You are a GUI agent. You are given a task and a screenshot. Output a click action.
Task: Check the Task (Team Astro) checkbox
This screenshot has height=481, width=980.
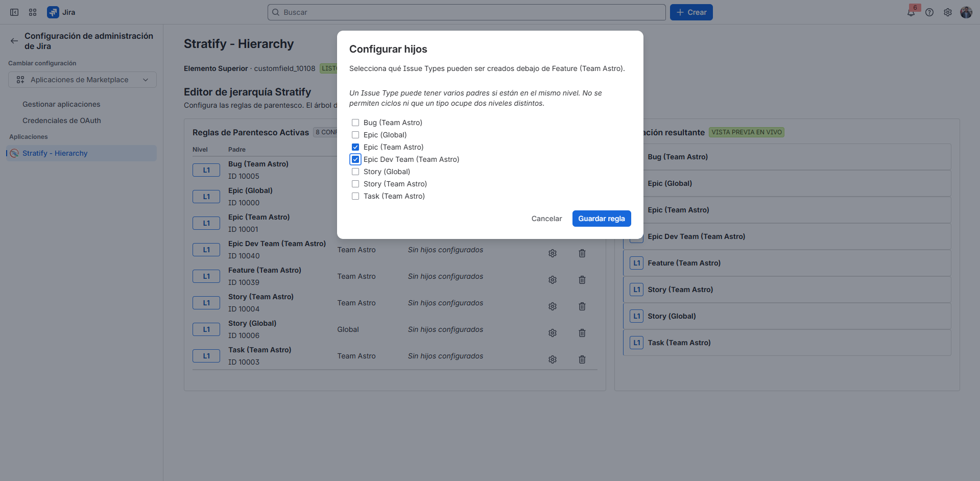click(x=355, y=196)
